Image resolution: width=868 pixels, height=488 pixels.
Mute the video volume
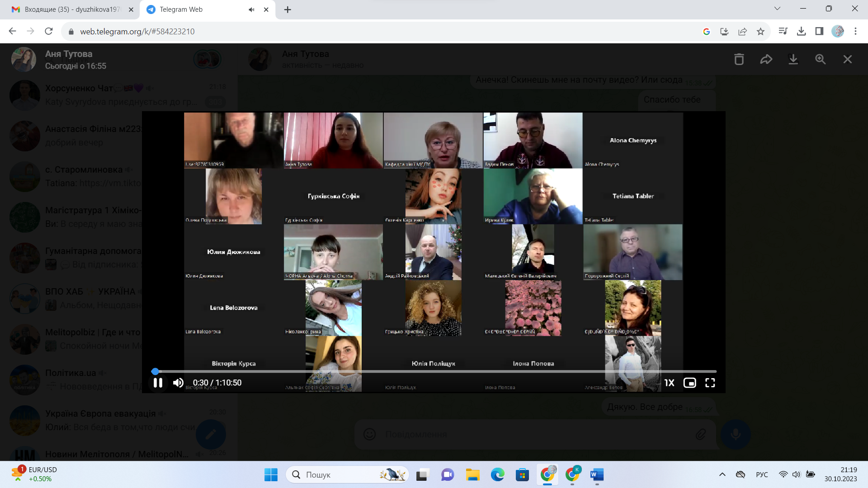(178, 383)
